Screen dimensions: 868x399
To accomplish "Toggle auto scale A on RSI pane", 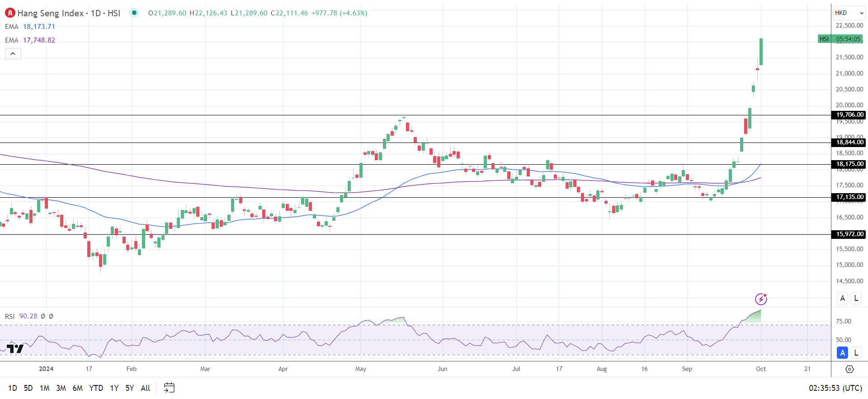I will (x=843, y=353).
